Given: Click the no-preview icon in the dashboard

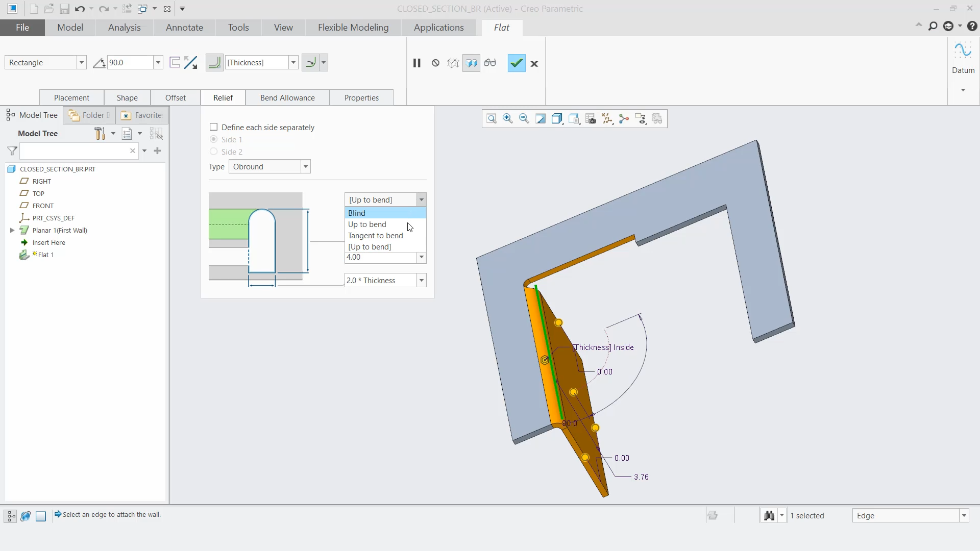Looking at the screenshot, I should click(435, 63).
